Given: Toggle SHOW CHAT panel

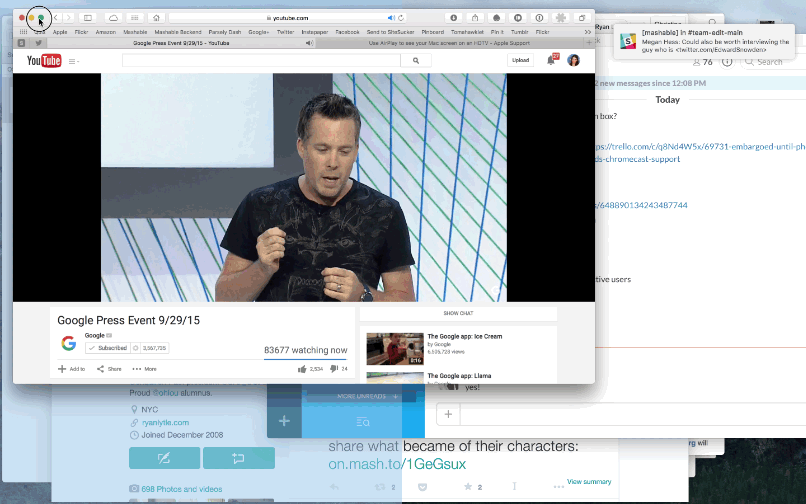Looking at the screenshot, I should [x=458, y=313].
